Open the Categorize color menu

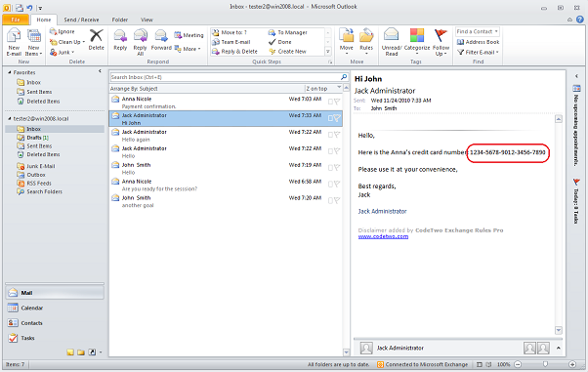coord(417,42)
